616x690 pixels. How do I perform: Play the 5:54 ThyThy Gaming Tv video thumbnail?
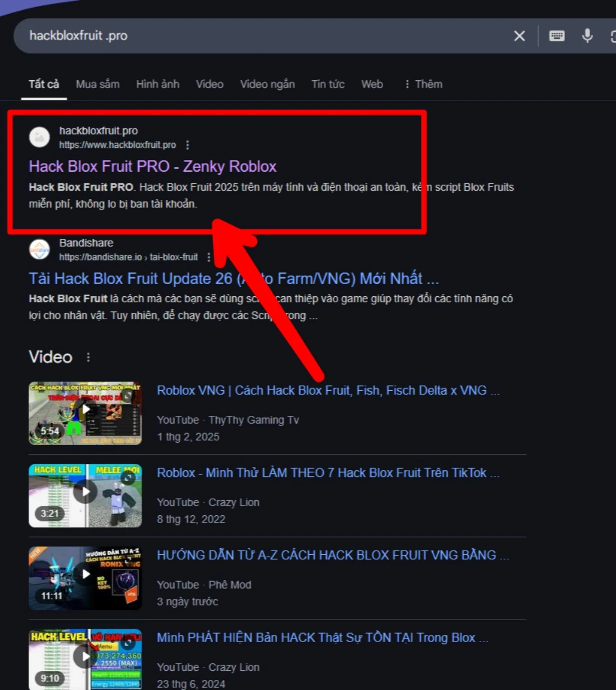85,413
